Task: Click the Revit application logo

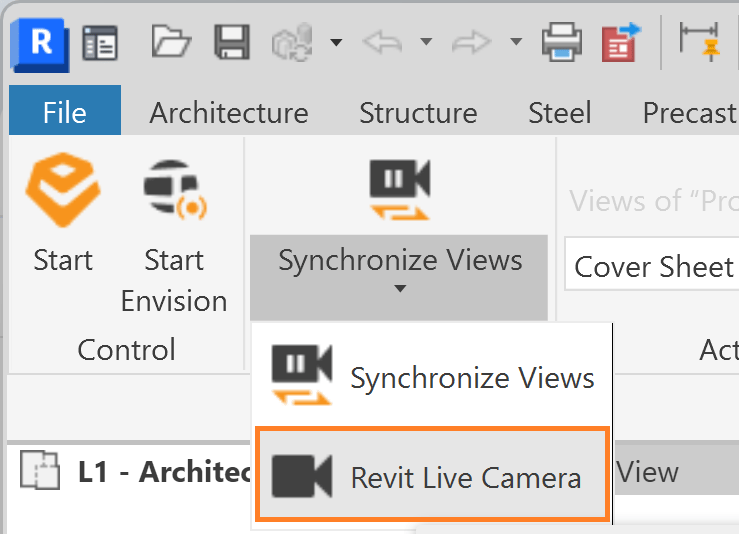Action: (40, 44)
